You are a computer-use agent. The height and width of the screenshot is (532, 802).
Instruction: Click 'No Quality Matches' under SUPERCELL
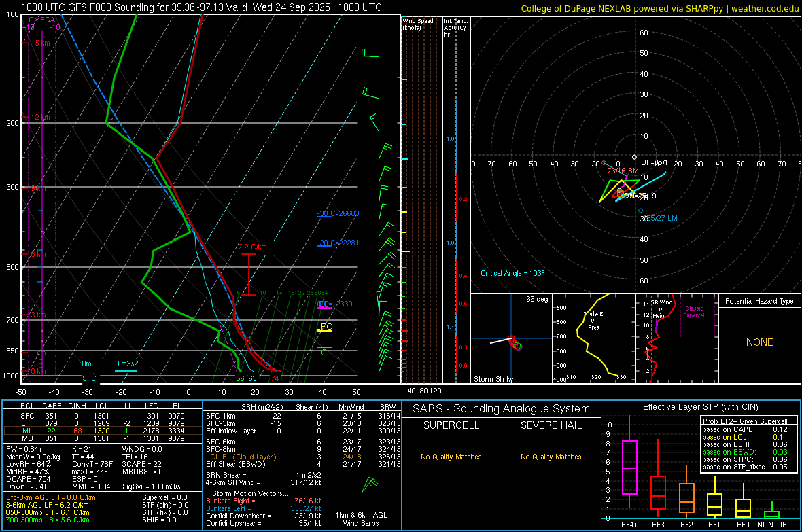pyautogui.click(x=451, y=457)
